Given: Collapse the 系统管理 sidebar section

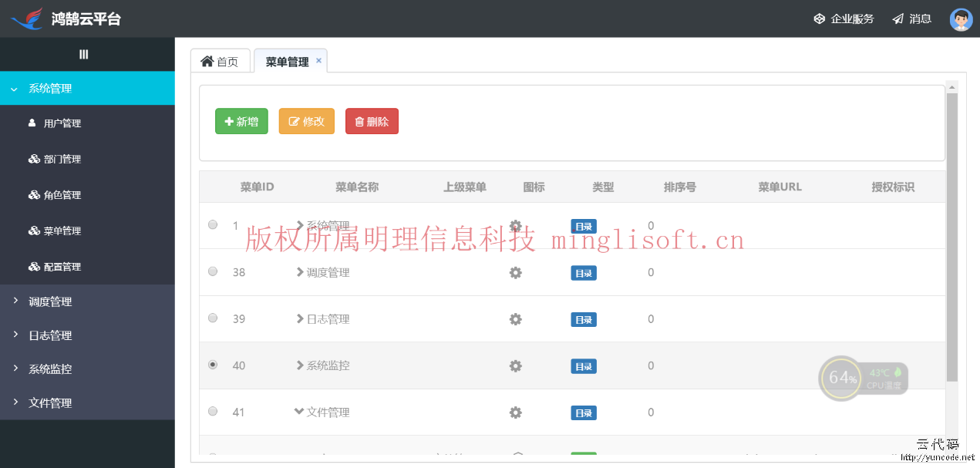Looking at the screenshot, I should [87, 88].
